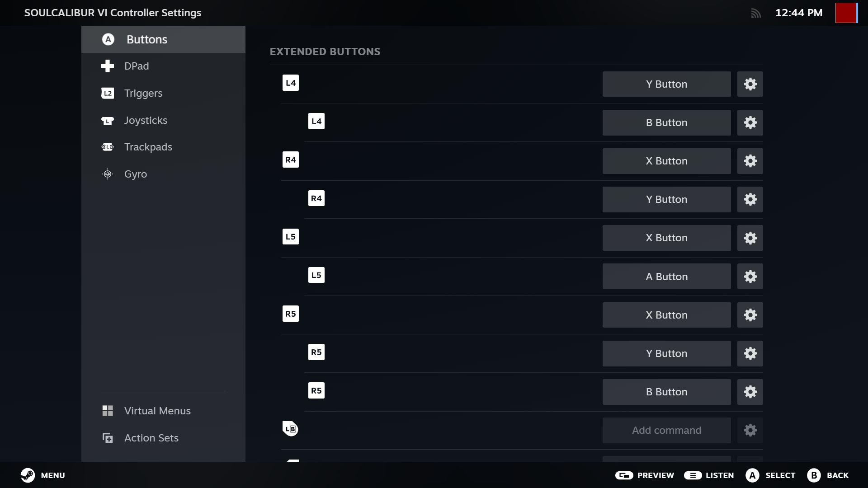Select the Triggers section icon
The image size is (868, 488).
(108, 93)
